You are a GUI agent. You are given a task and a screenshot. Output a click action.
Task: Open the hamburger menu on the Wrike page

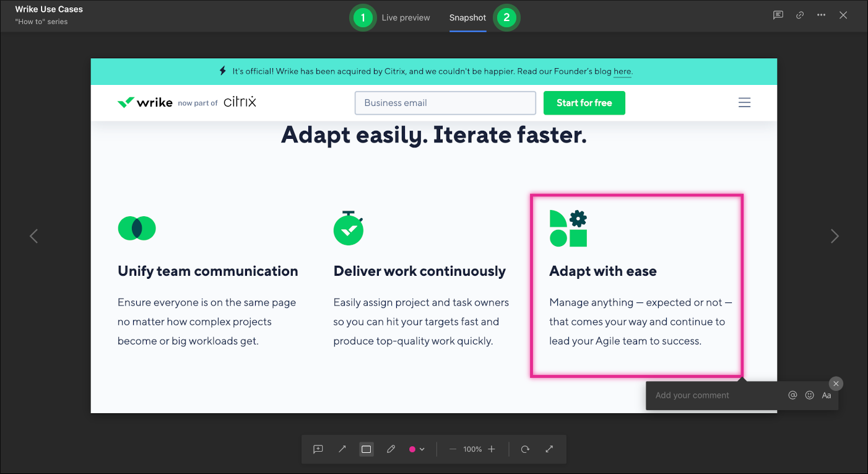pyautogui.click(x=744, y=103)
